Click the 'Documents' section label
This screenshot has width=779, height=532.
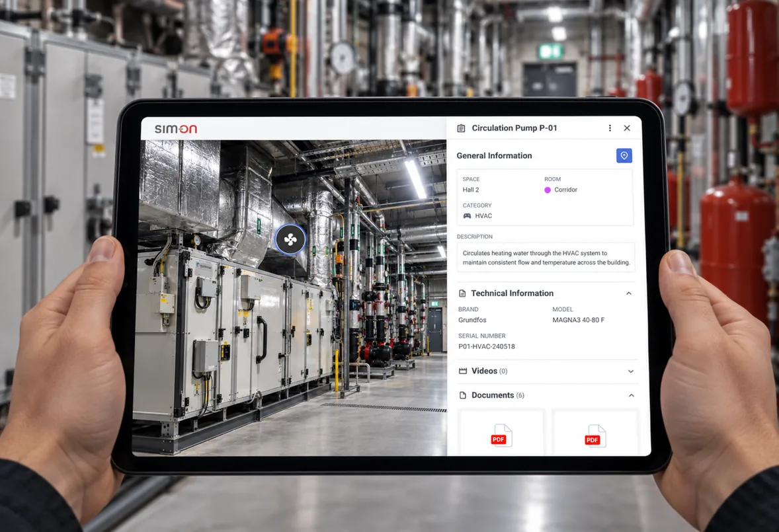[493, 395]
